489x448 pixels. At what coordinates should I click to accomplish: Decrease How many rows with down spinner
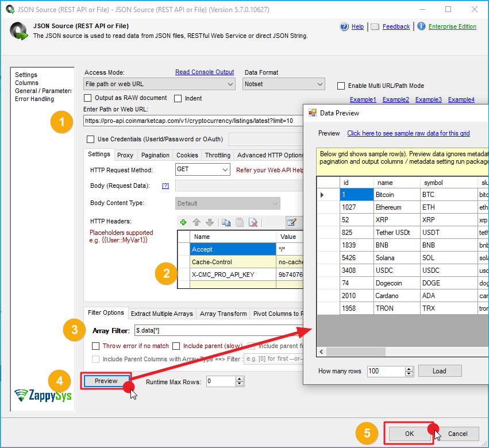pos(409,374)
